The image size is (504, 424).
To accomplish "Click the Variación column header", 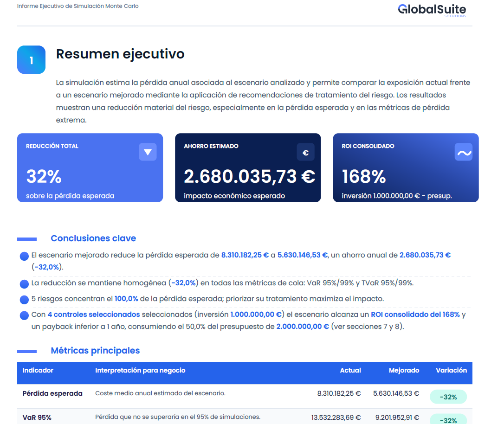I will 451,370.
